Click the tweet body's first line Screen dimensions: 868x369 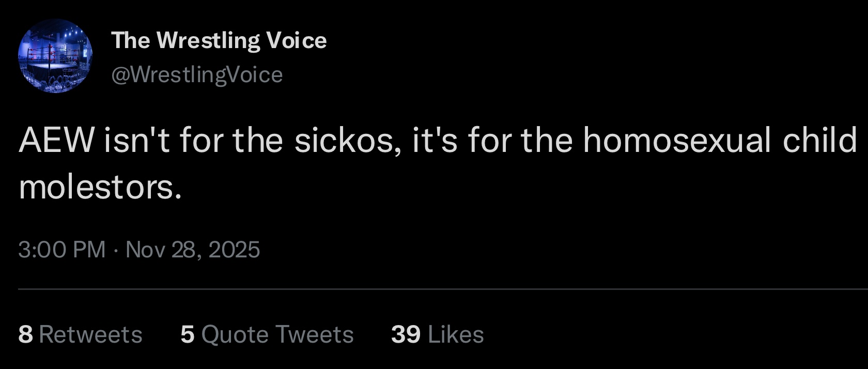coord(437,141)
